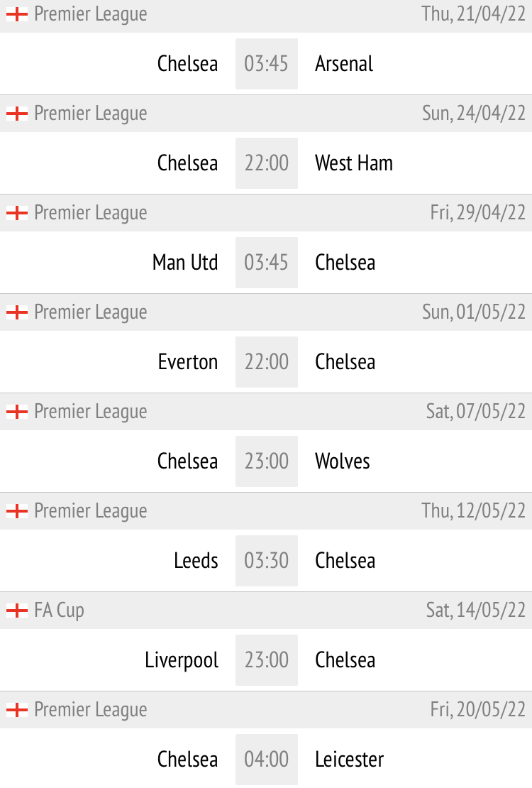Click the 04:00 kick-off time box
The width and height of the screenshot is (532, 788).
267,760
